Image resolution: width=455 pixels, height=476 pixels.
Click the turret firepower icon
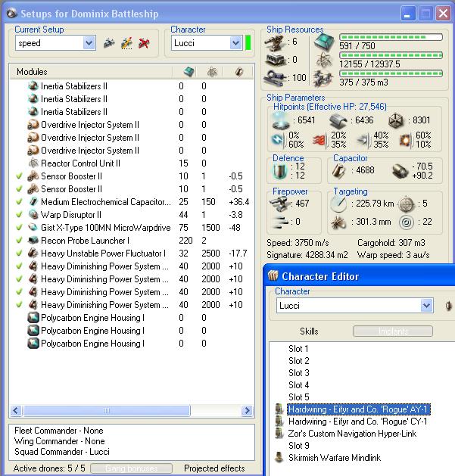(x=279, y=204)
